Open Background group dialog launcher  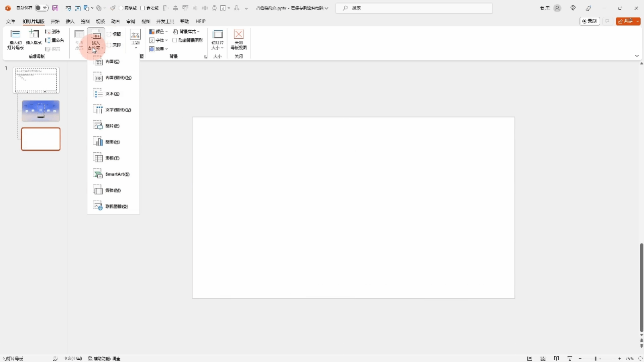pyautogui.click(x=205, y=56)
